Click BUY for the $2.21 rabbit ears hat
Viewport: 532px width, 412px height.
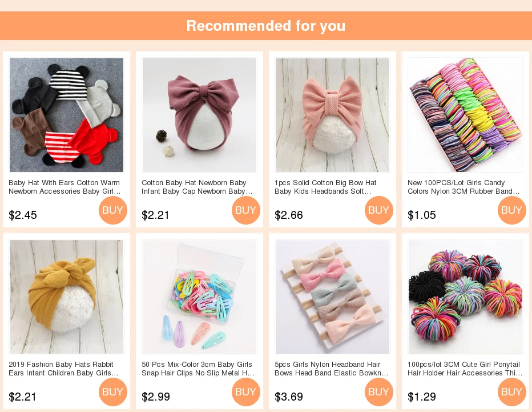(x=113, y=392)
